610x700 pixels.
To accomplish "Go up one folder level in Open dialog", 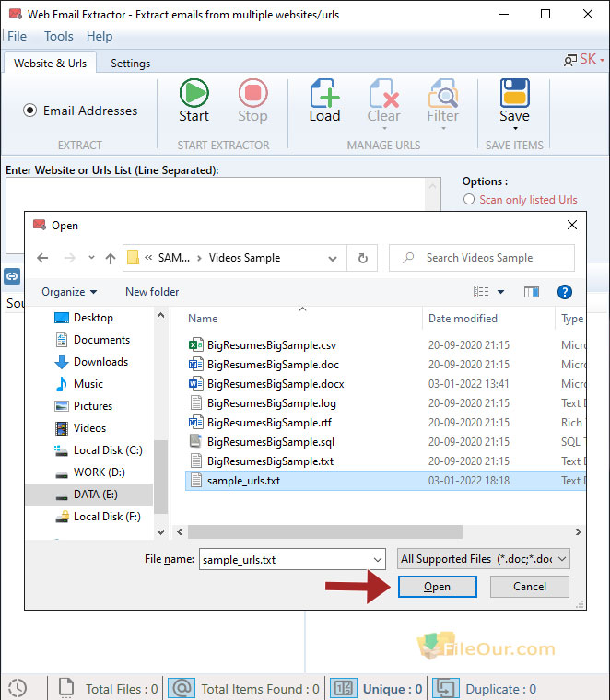I will (x=111, y=258).
